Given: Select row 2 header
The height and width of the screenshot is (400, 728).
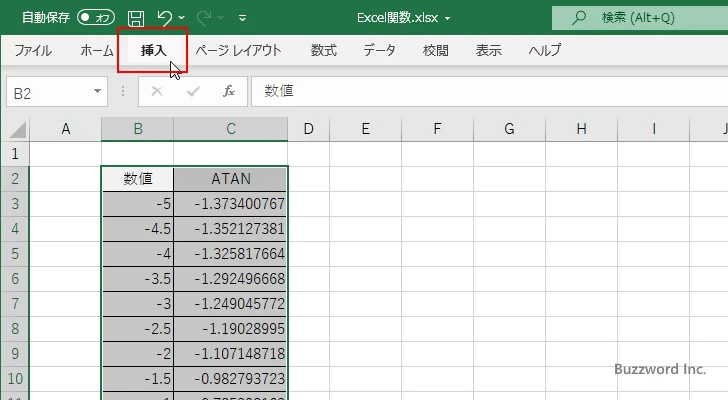Looking at the screenshot, I should [x=15, y=179].
